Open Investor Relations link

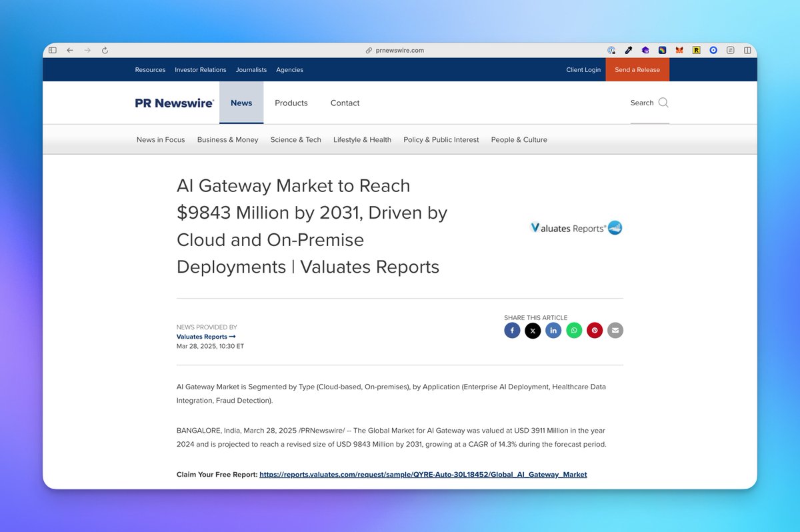(201, 70)
